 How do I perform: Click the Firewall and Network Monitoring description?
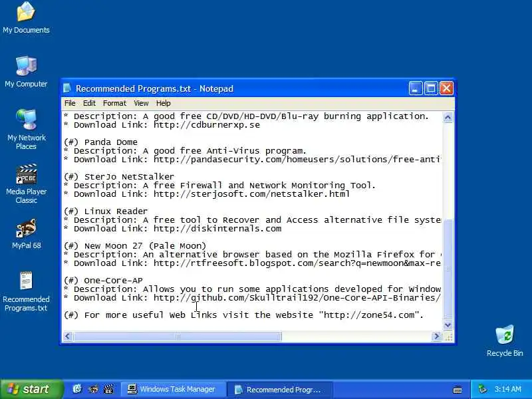[220, 186]
